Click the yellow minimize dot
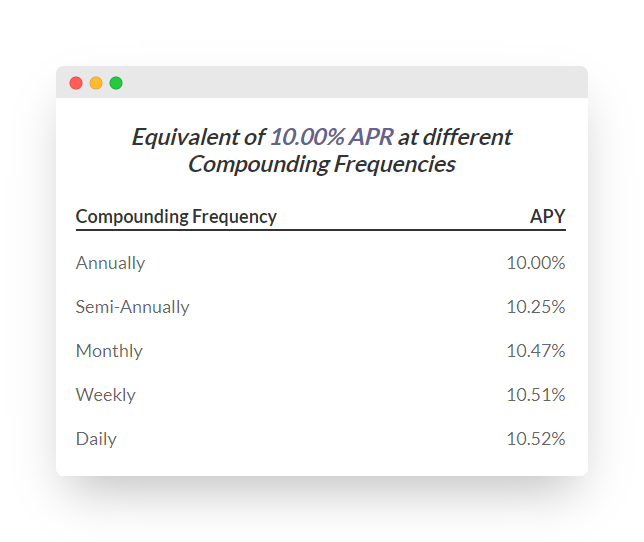The height and width of the screenshot is (542, 644). point(96,83)
